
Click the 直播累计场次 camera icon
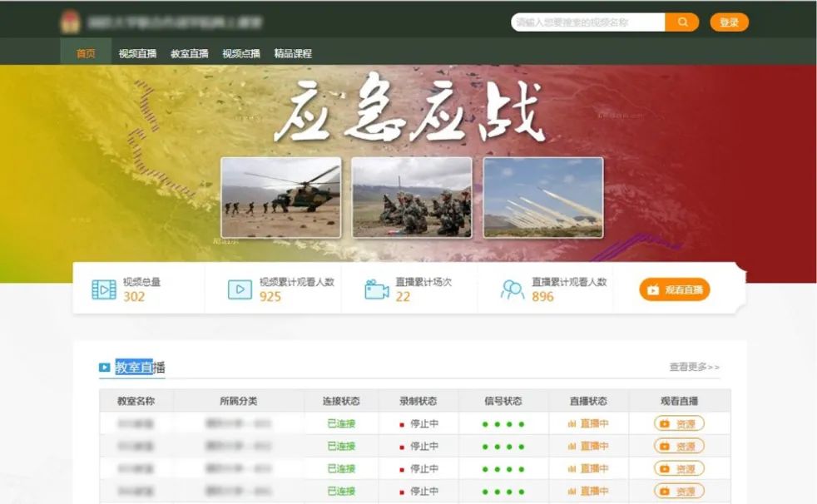tap(376, 289)
